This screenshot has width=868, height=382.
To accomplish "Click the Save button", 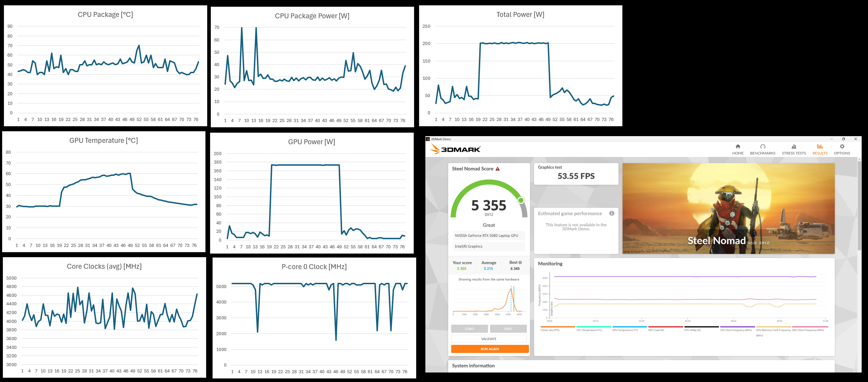I will click(x=508, y=329).
